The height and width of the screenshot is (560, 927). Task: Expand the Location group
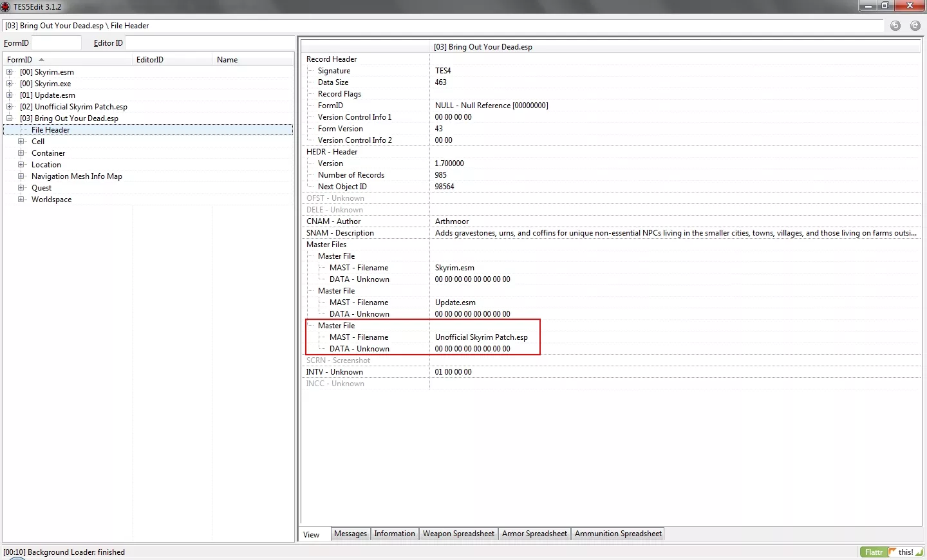pyautogui.click(x=21, y=165)
